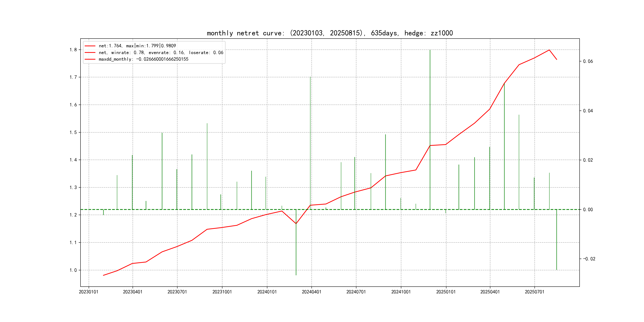The height and width of the screenshot is (322, 644).
Task: Click the final negative green bar's bottom
Action: tap(557, 269)
